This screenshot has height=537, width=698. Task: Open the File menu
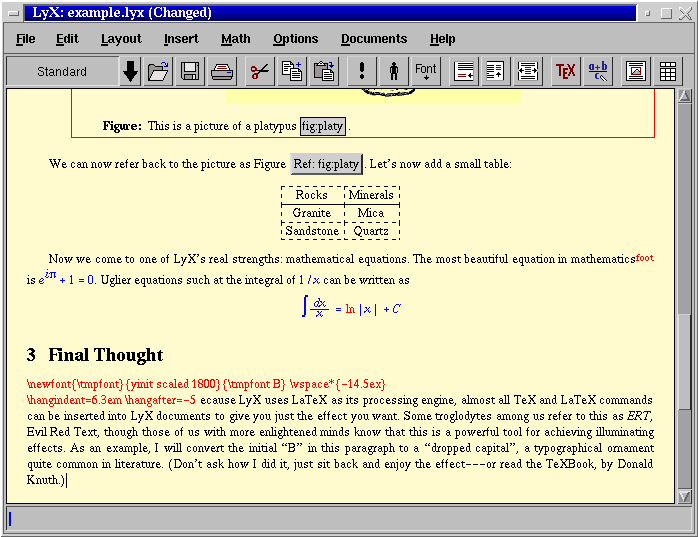pyautogui.click(x=25, y=39)
